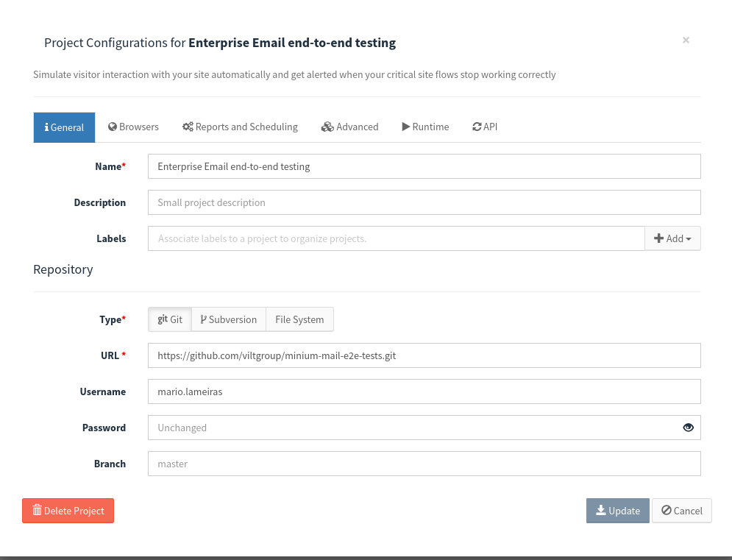Choose Git repository type
Screen dimensions: 732x560
[x=170, y=319]
